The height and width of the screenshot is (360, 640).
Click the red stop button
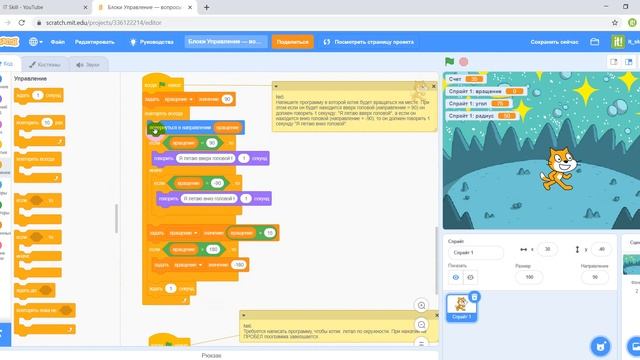(464, 62)
